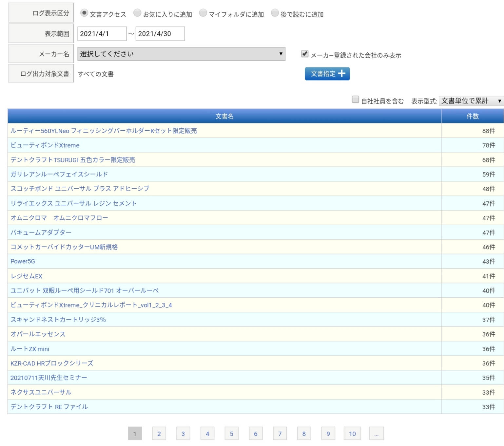Open ガリレアンルーペフェイスシールド document link
The height and width of the screenshot is (446, 504).
pos(59,174)
